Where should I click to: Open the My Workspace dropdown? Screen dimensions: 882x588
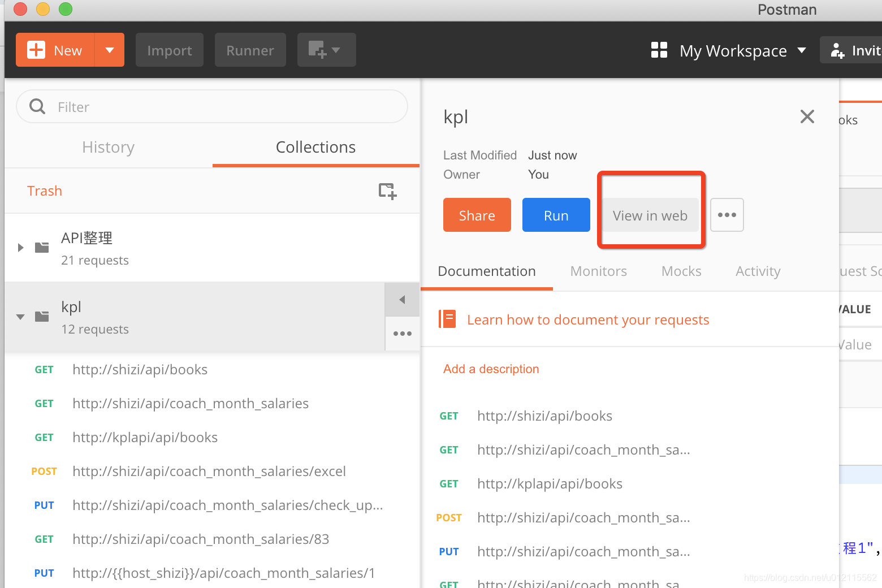[x=743, y=50]
